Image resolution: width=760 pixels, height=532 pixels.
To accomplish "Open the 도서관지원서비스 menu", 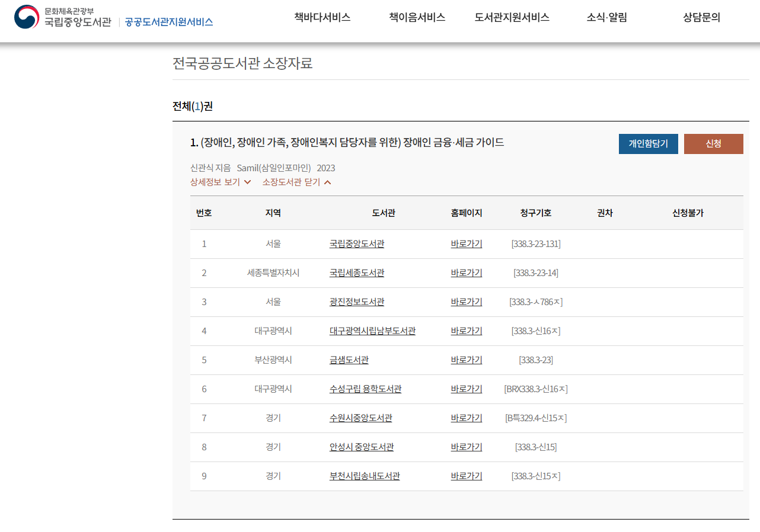I will tap(512, 17).
